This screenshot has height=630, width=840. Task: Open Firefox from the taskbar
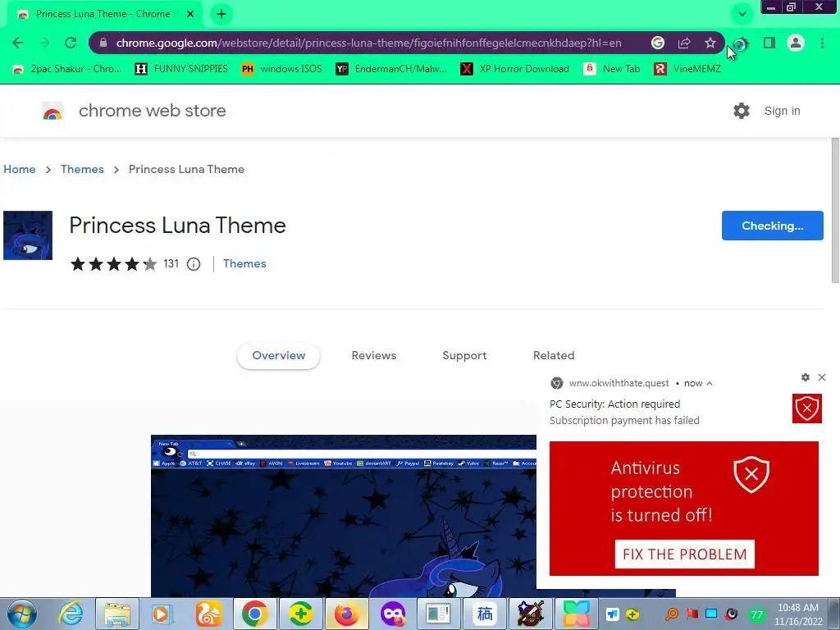[x=347, y=614]
